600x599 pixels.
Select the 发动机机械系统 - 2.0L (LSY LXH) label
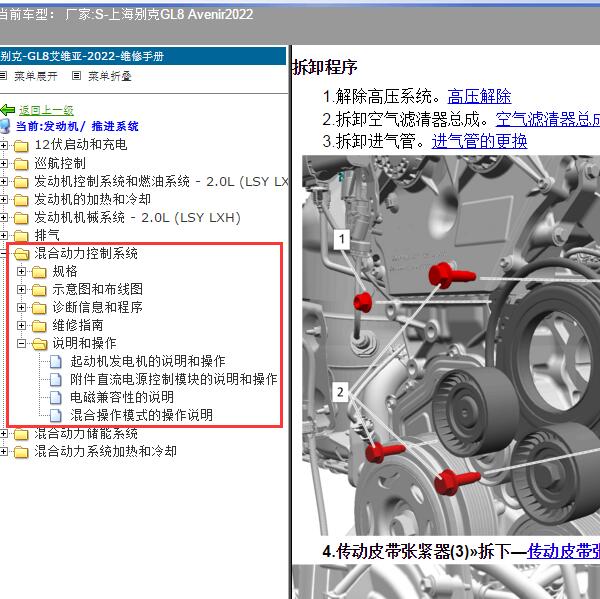pyautogui.click(x=137, y=217)
